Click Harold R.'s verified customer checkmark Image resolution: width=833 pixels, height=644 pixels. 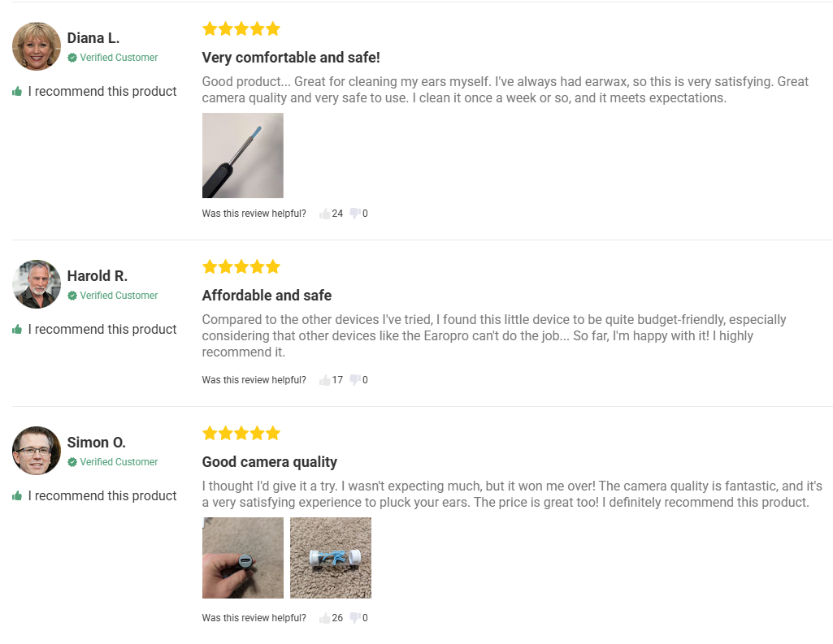[x=72, y=296]
